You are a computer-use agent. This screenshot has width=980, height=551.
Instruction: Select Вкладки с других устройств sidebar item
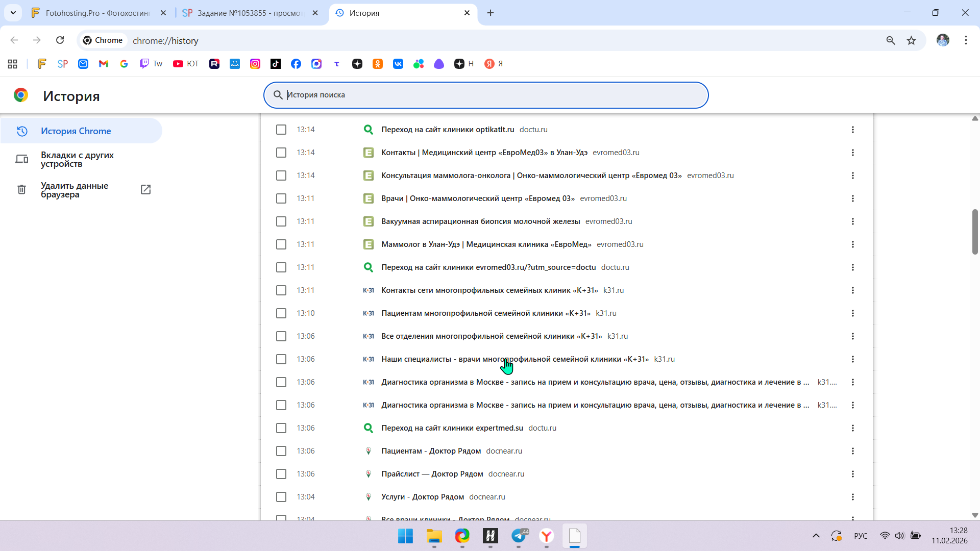point(77,159)
